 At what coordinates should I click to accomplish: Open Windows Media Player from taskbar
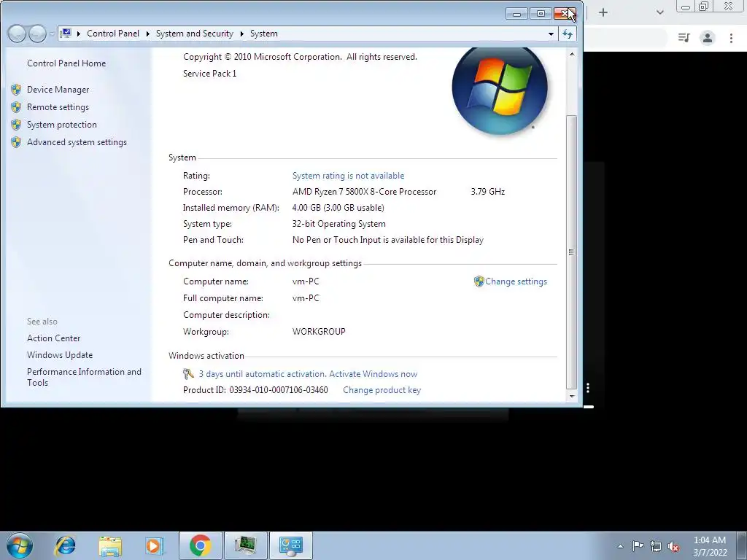click(x=155, y=545)
